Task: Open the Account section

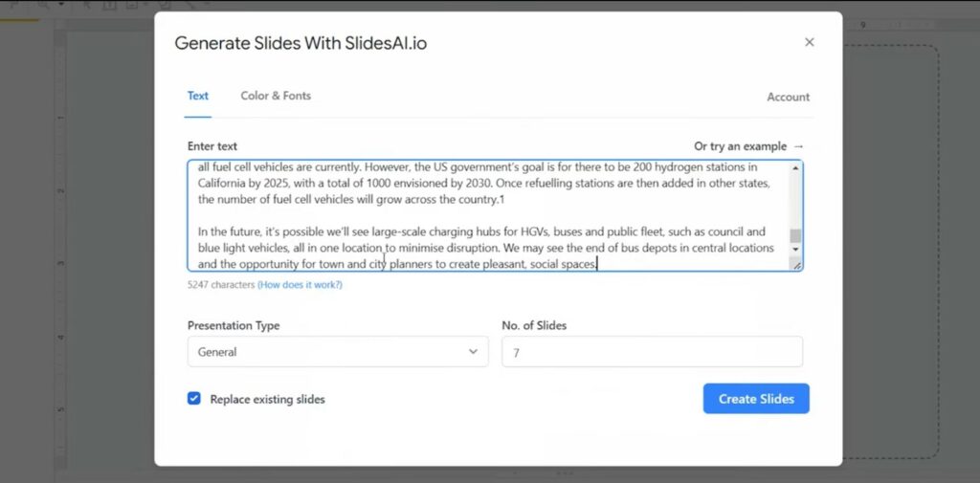Action: coord(789,97)
